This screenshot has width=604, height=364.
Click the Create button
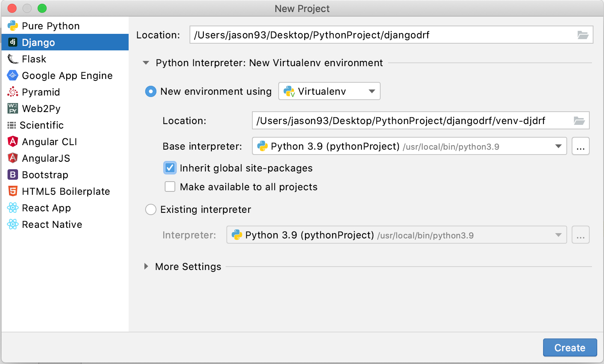click(570, 347)
